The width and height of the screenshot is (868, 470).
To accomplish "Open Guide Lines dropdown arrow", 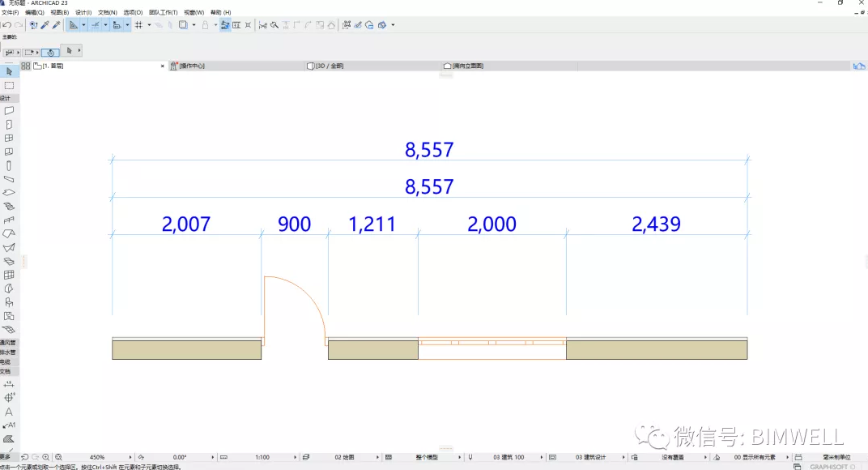I will tap(83, 25).
